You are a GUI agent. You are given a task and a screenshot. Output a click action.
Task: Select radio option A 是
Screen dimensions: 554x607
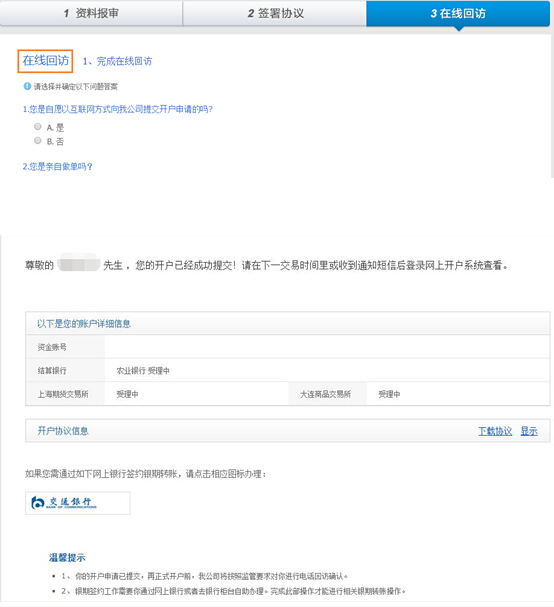click(x=38, y=127)
